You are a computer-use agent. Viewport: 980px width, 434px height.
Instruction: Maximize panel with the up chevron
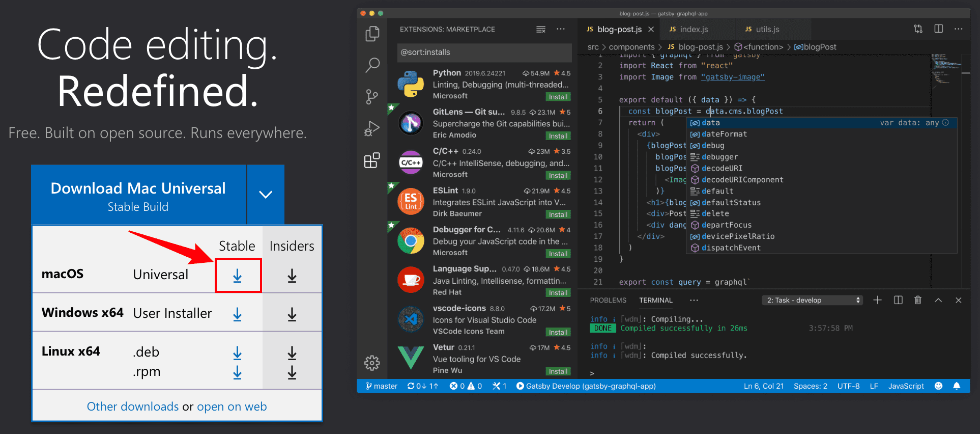938,300
